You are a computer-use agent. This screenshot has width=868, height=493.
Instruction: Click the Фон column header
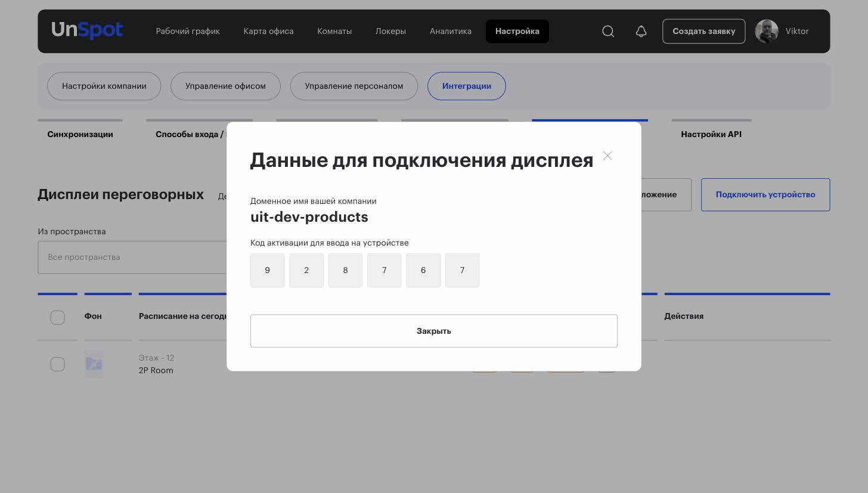pos(93,316)
